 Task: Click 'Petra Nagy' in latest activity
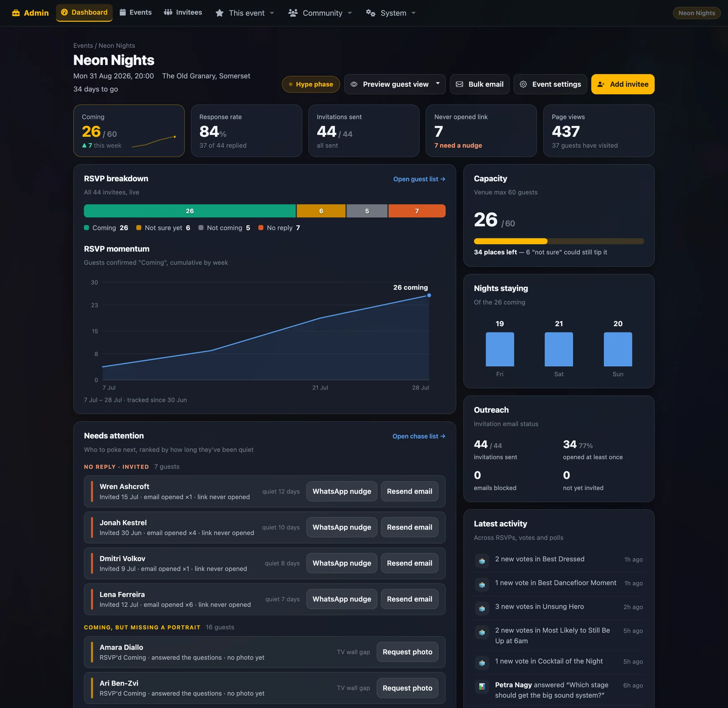point(513,685)
